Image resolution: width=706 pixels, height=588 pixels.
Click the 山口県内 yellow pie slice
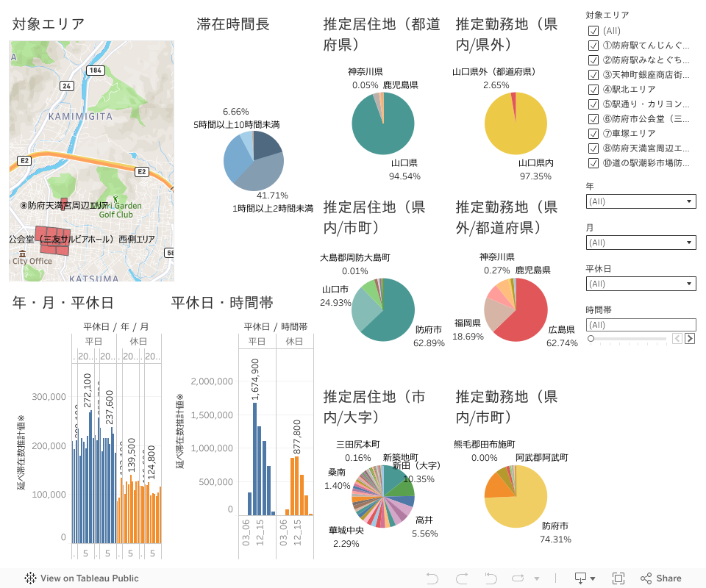[518, 131]
